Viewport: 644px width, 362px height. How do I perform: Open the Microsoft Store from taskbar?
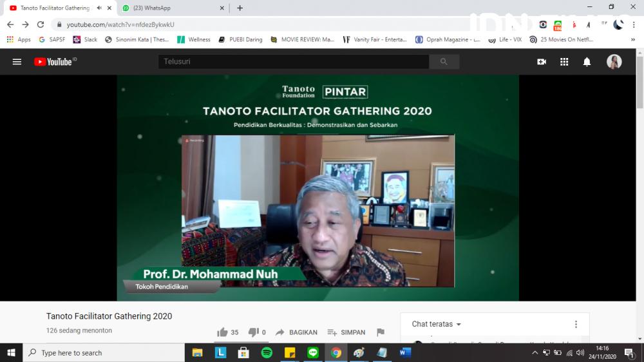point(243,352)
